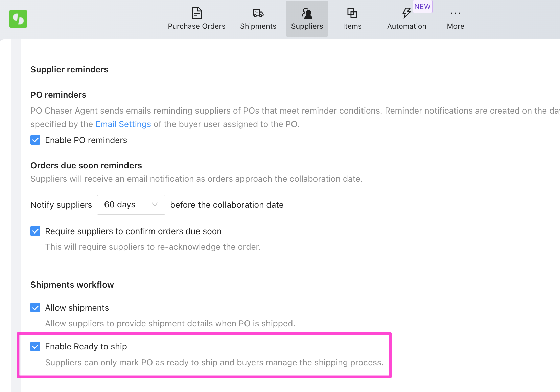Open the 60 days notify dropdown
Screen dimensions: 560x392
coord(131,205)
